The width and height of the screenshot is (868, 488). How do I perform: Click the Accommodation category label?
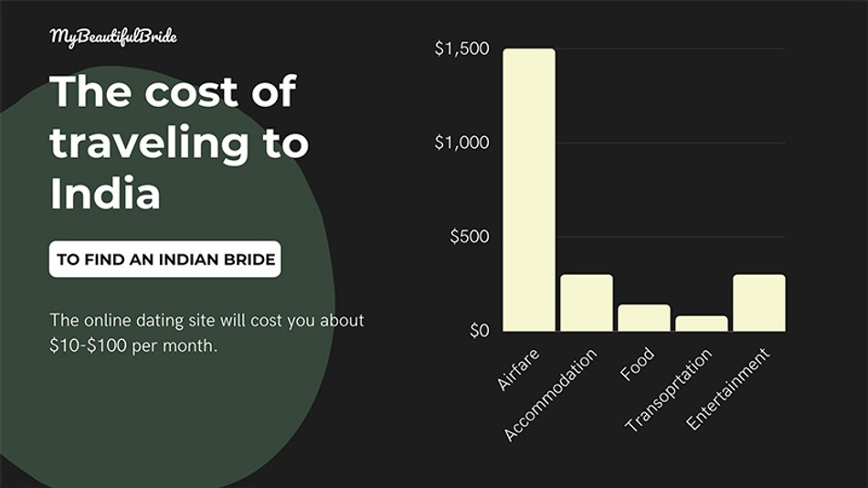[550, 395]
